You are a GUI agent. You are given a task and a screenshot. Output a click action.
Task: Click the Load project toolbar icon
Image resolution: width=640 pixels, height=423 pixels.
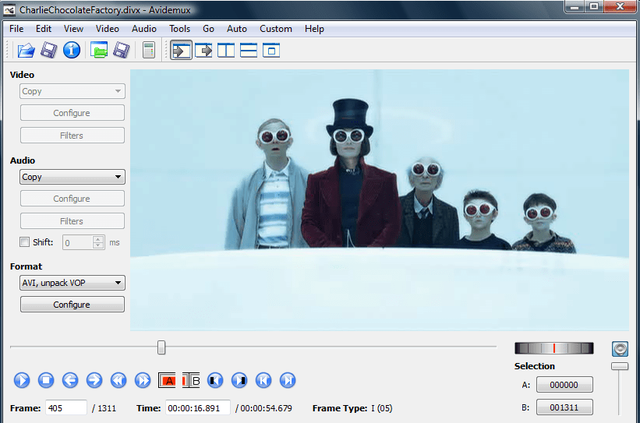[x=99, y=50]
